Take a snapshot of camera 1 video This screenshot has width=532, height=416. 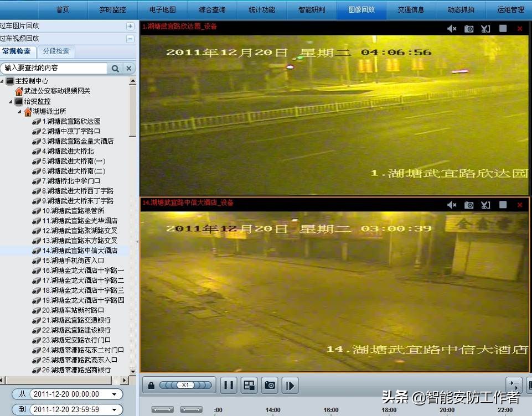[468, 28]
